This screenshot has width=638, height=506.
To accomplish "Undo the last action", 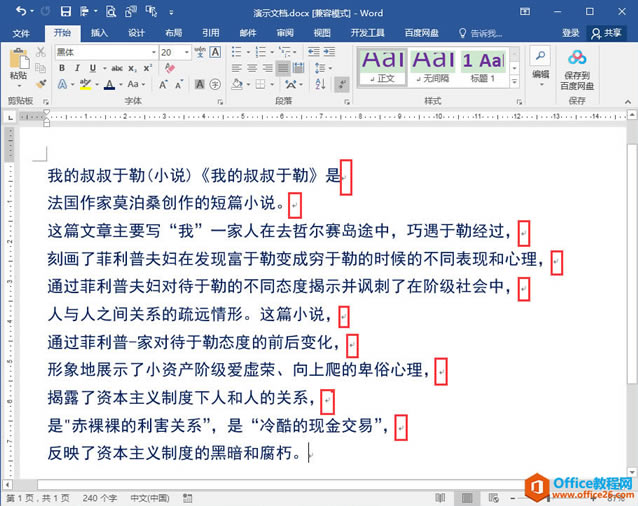I will pyautogui.click(x=21, y=11).
